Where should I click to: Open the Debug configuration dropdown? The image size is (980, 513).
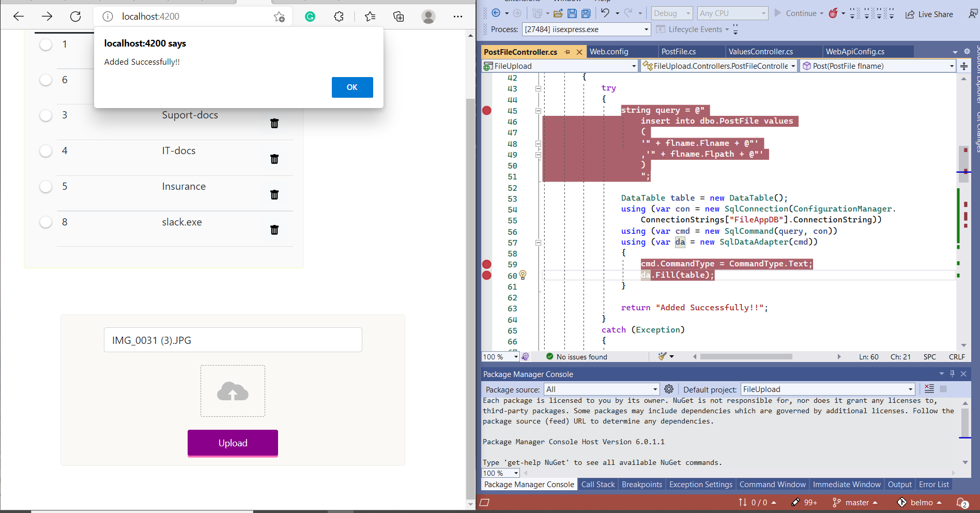[671, 13]
